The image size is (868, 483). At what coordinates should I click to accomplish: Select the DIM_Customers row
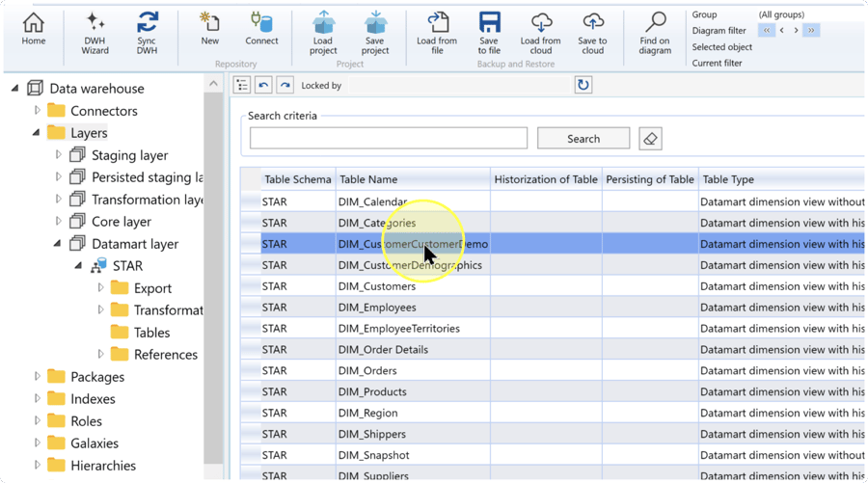(x=553, y=286)
